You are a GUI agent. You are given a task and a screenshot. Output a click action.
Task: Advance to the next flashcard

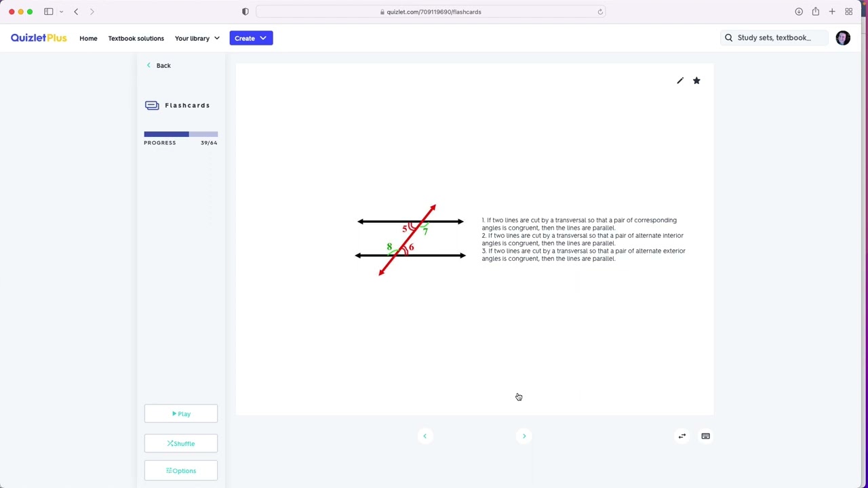524,436
